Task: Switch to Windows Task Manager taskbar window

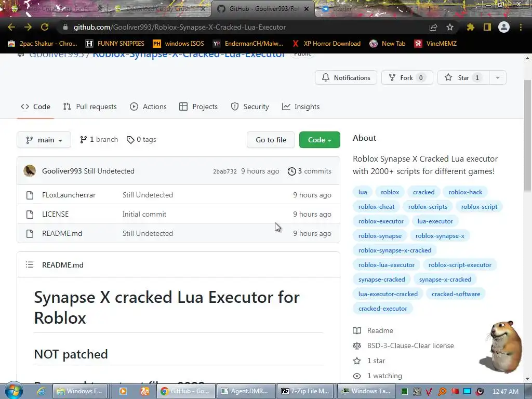Action: click(x=366, y=391)
